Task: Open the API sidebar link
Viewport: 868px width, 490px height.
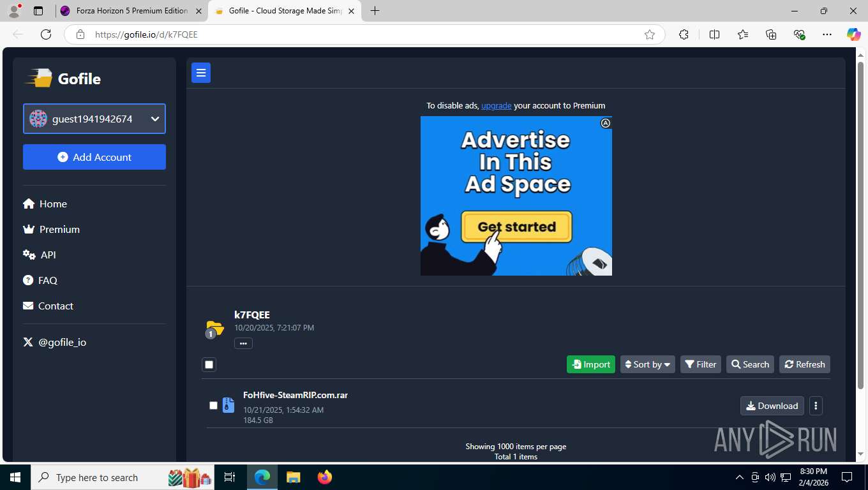Action: (40, 255)
